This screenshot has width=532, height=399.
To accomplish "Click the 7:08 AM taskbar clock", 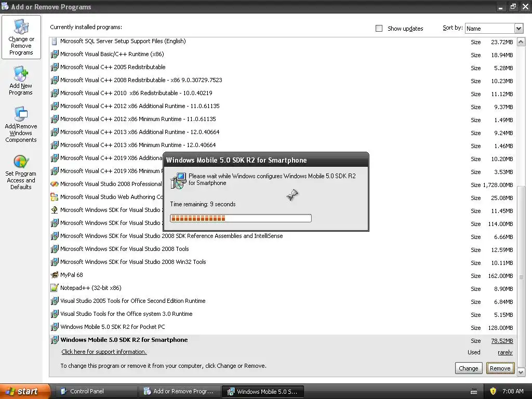I will (513, 391).
